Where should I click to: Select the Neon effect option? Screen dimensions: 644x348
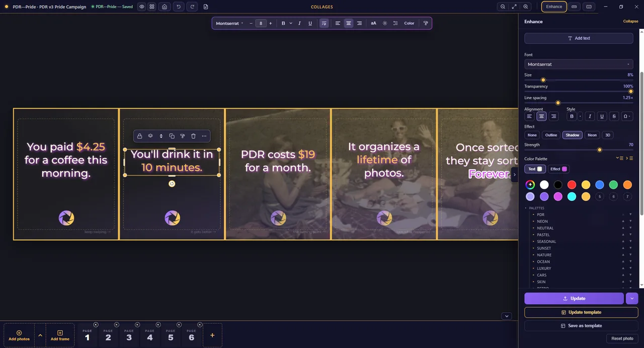(592, 135)
